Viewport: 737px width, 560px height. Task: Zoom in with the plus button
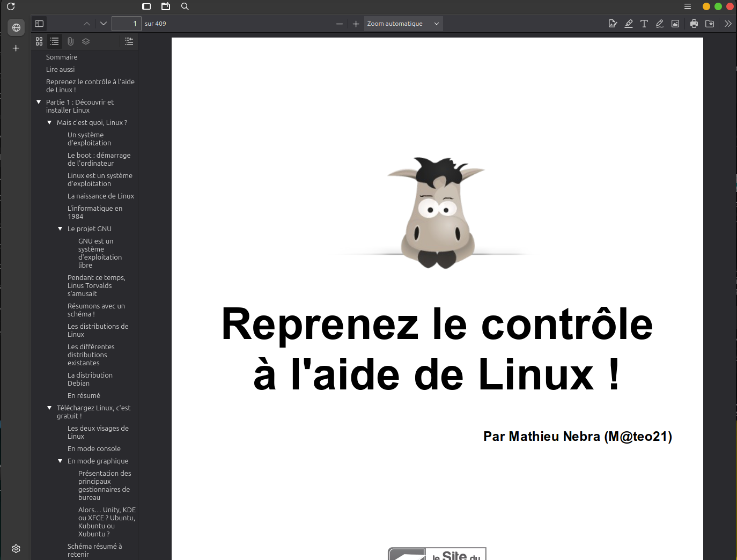[356, 24]
